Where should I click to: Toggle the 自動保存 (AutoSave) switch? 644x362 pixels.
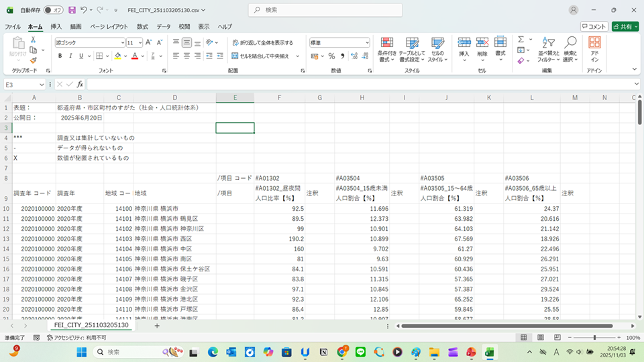(54, 10)
